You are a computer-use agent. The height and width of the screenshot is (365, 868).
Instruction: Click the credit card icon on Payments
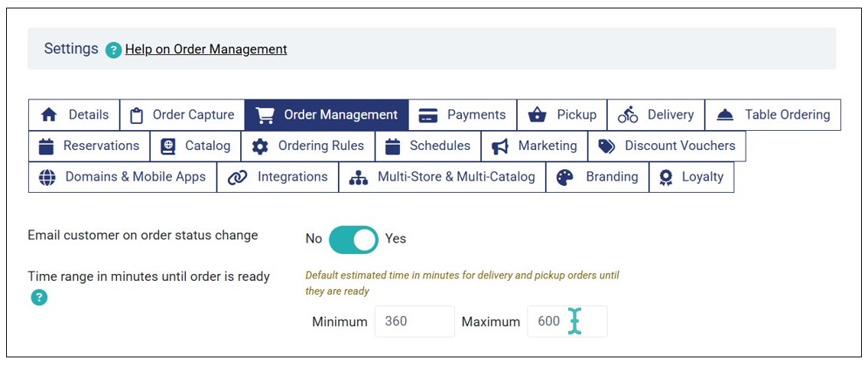tap(428, 116)
